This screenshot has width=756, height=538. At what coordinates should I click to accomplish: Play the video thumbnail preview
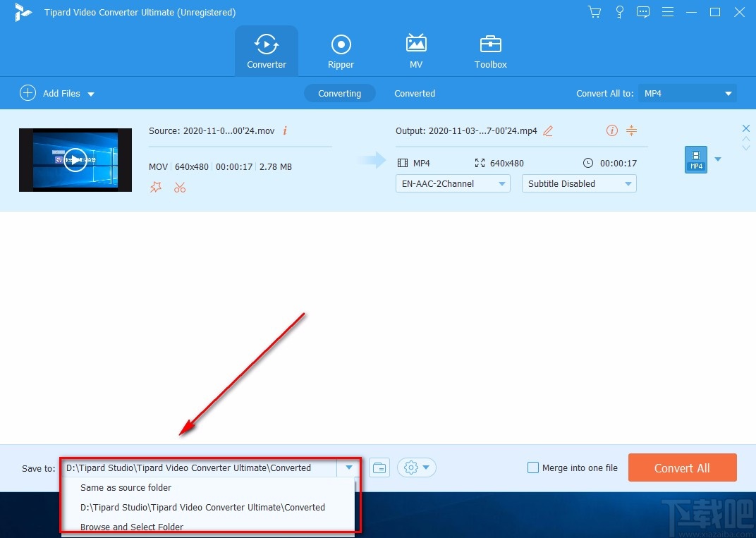tap(75, 159)
